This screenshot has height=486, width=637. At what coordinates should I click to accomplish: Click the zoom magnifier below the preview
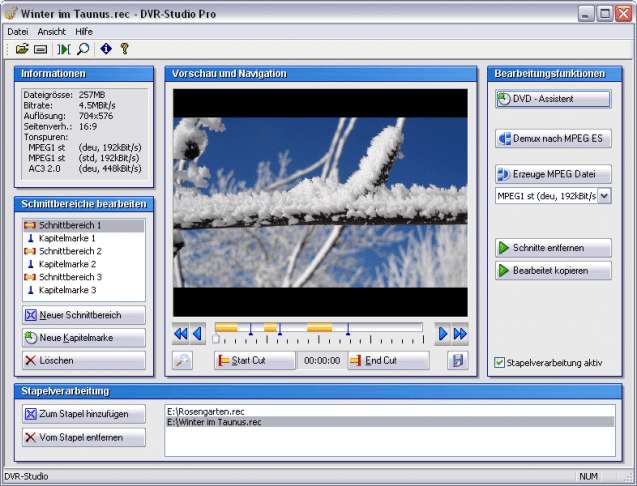point(182,360)
